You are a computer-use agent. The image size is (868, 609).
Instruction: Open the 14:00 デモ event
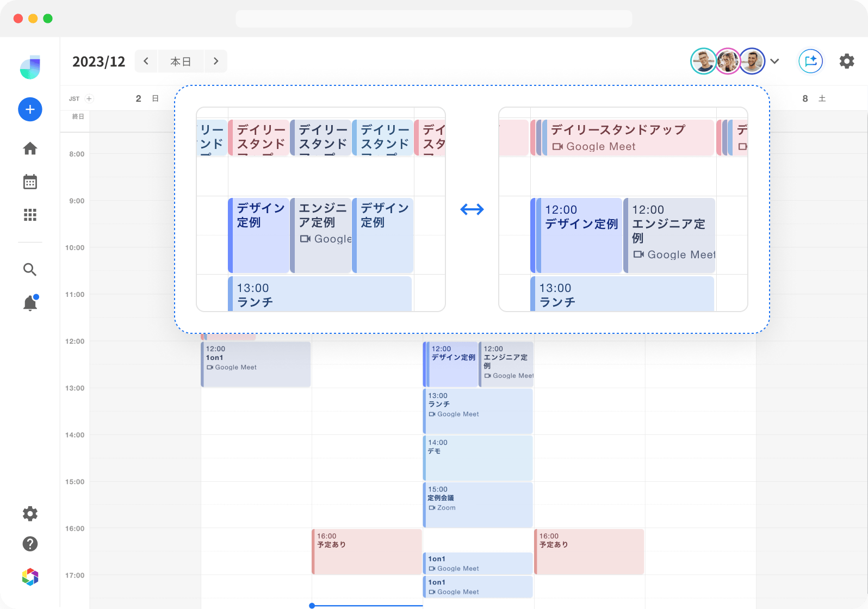point(478,457)
